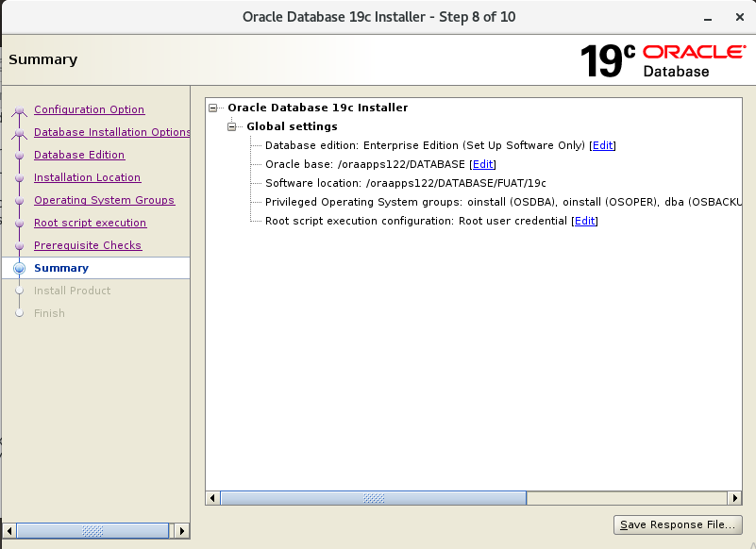Open the Prerequisite Checks step

88,245
